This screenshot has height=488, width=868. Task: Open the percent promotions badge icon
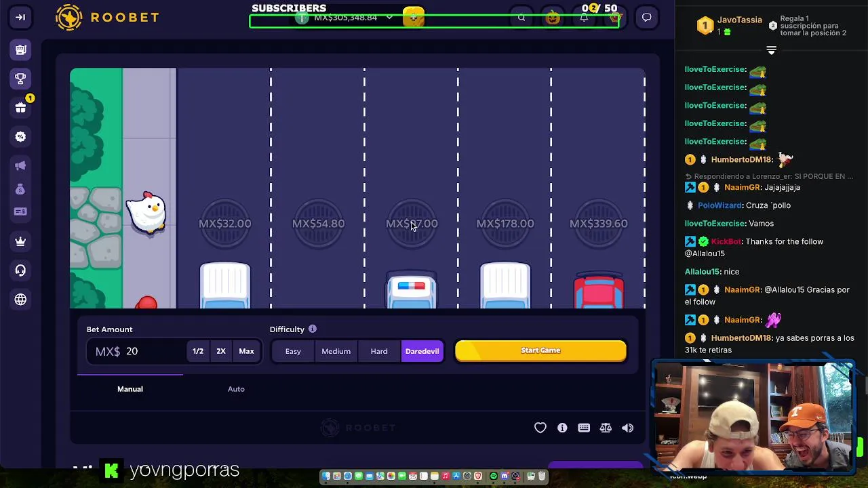20,136
